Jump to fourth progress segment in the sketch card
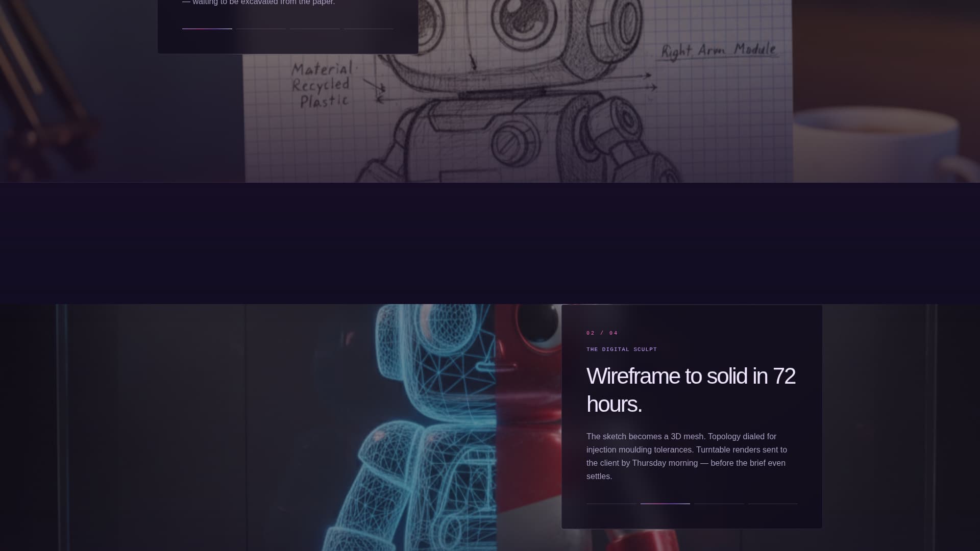This screenshot has width=980, height=551. click(x=369, y=29)
